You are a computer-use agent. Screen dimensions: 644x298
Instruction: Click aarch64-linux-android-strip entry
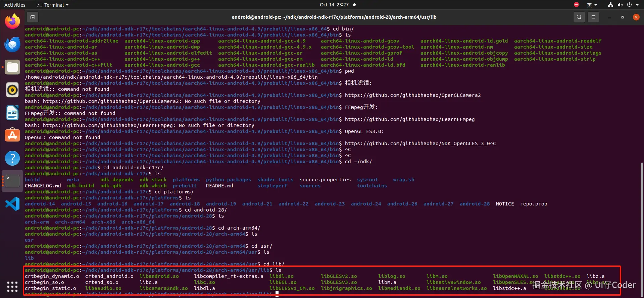coord(555,59)
